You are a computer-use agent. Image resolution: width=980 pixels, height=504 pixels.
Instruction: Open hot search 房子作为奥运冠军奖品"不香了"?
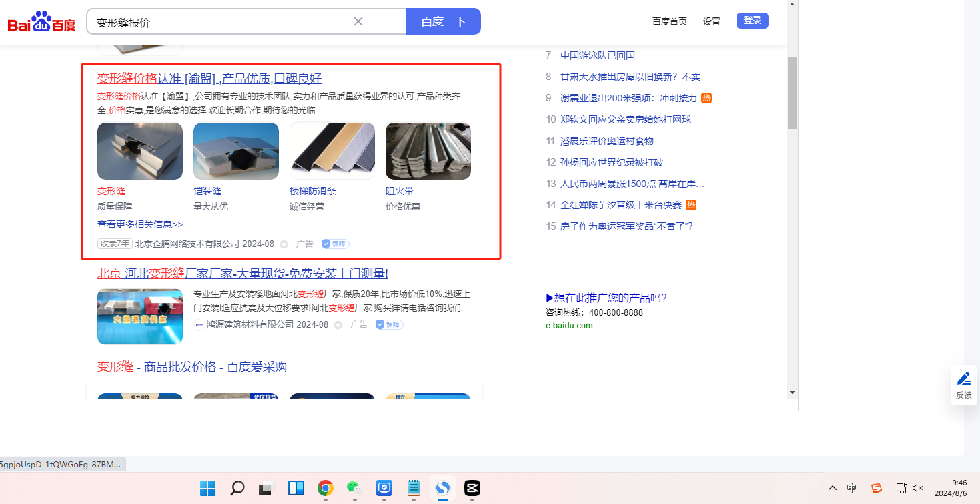point(626,226)
